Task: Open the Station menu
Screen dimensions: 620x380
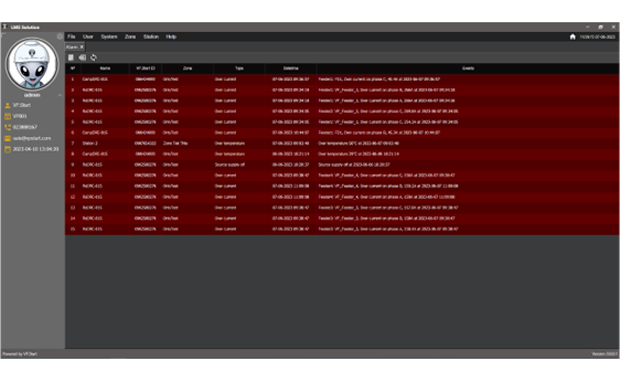Action: (x=151, y=37)
